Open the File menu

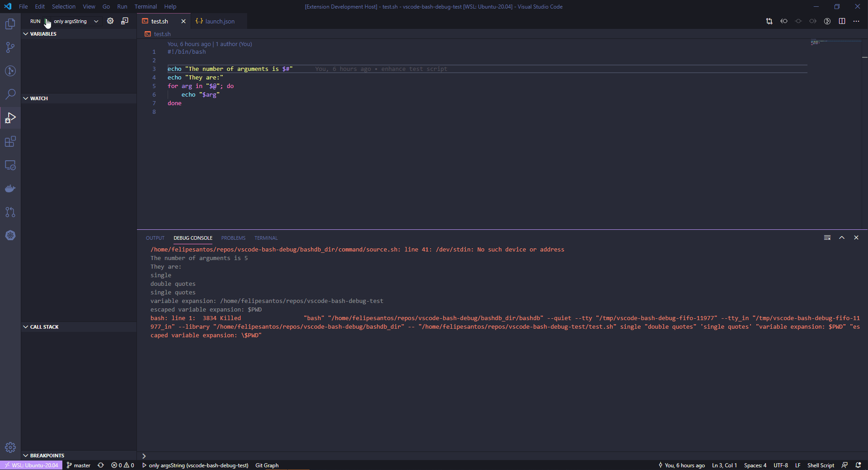point(23,6)
